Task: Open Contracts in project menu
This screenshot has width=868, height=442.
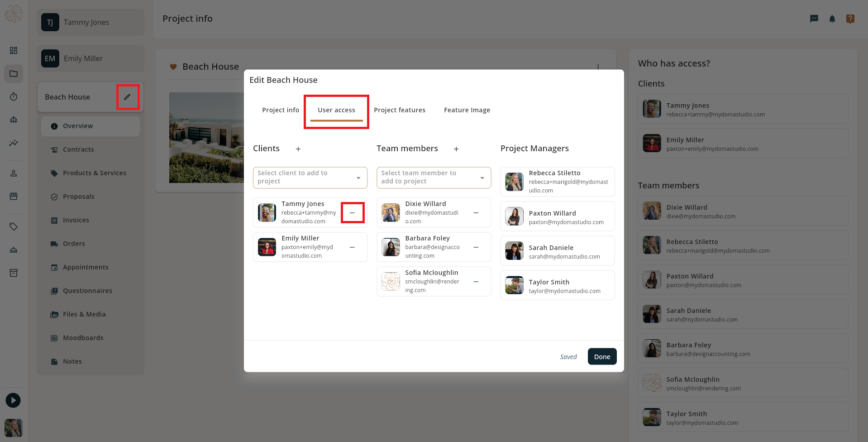Action: coord(91,149)
